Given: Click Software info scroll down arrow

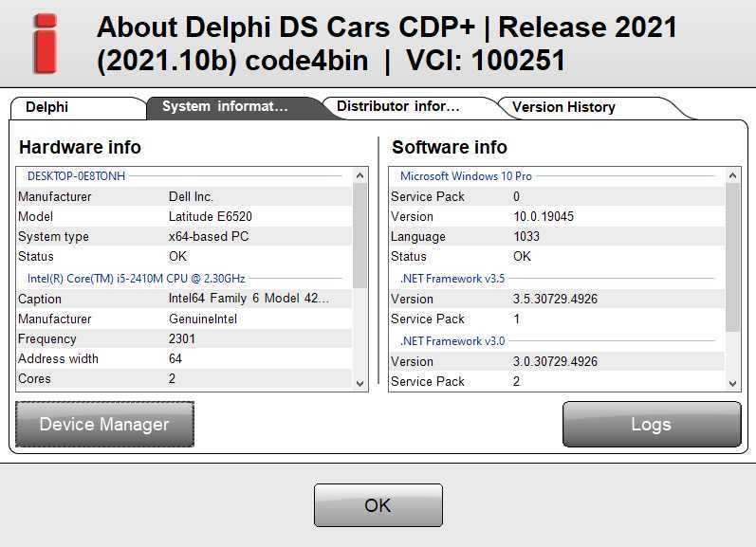Looking at the screenshot, I should (732, 384).
